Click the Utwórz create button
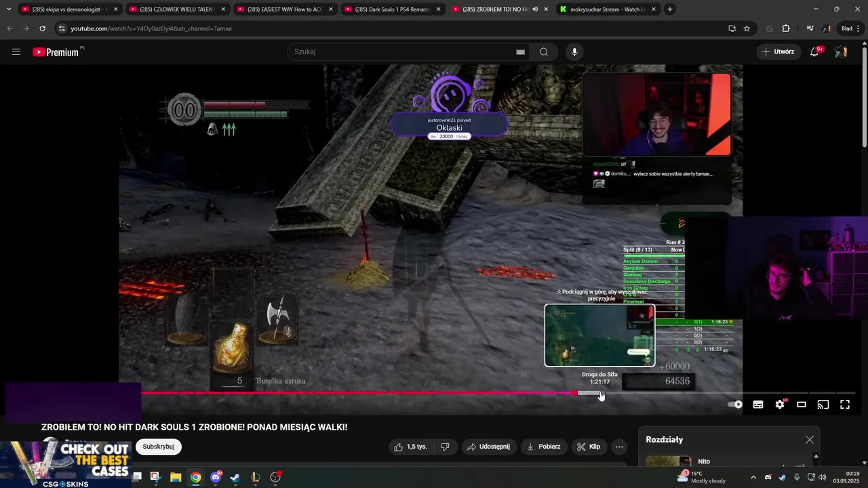Screen dimensions: 868x488 coord(778,52)
